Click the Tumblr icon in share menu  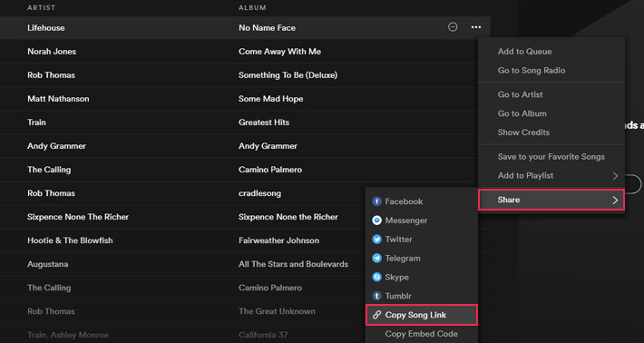(x=376, y=296)
